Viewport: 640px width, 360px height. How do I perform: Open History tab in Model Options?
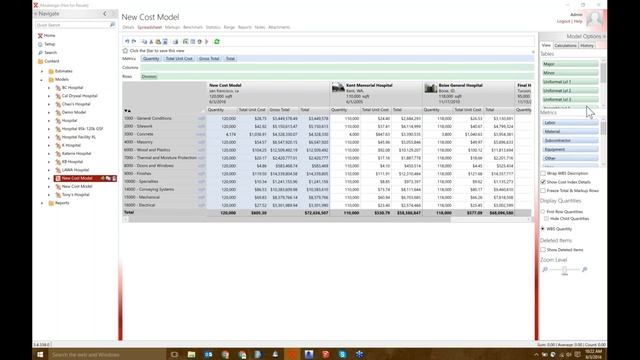click(587, 46)
